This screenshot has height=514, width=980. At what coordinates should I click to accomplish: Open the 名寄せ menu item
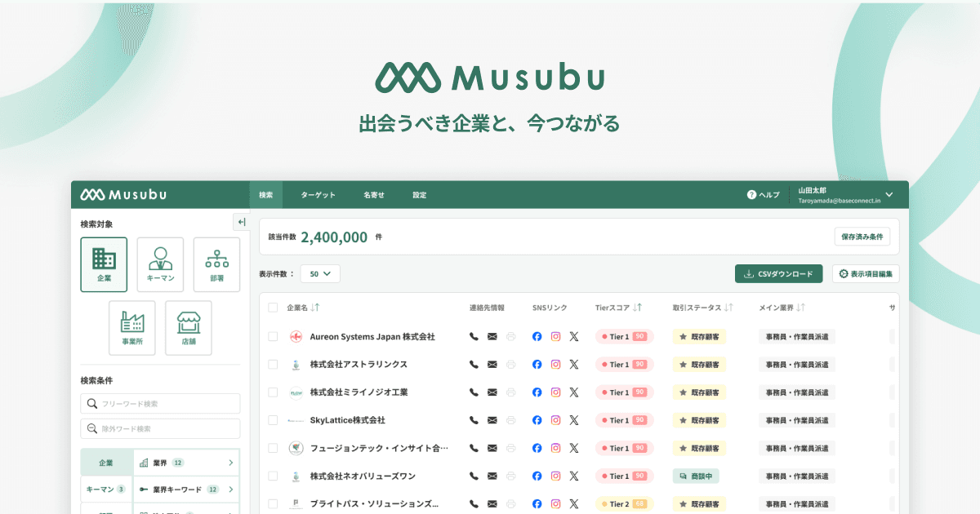point(373,194)
